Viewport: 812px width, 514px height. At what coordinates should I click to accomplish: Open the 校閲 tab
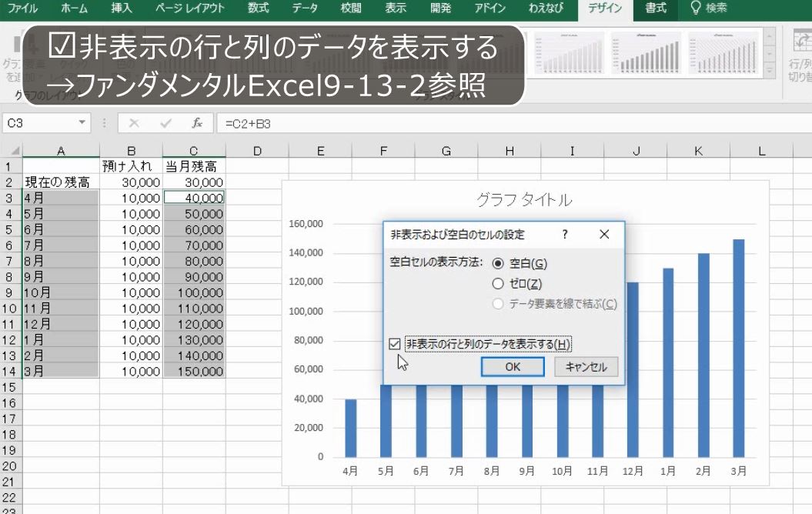pyautogui.click(x=351, y=8)
